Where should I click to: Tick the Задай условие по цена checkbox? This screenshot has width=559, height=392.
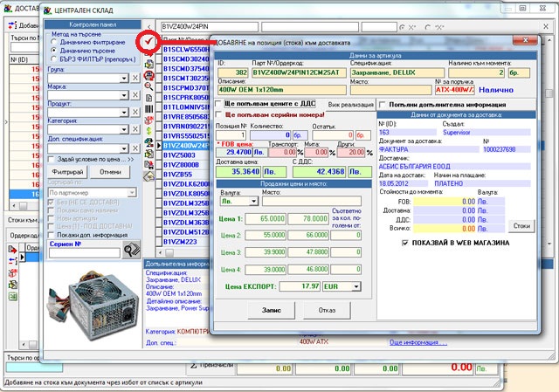coord(51,159)
